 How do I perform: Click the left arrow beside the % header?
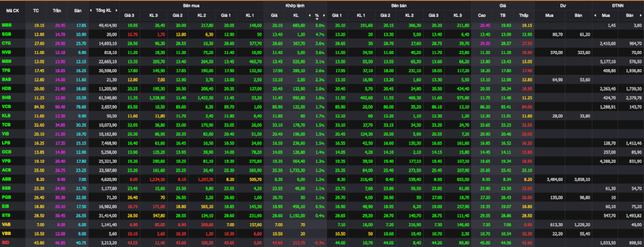click(x=309, y=16)
